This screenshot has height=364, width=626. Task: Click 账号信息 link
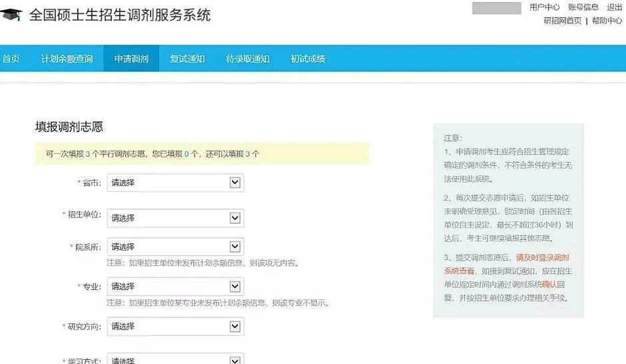(583, 7)
